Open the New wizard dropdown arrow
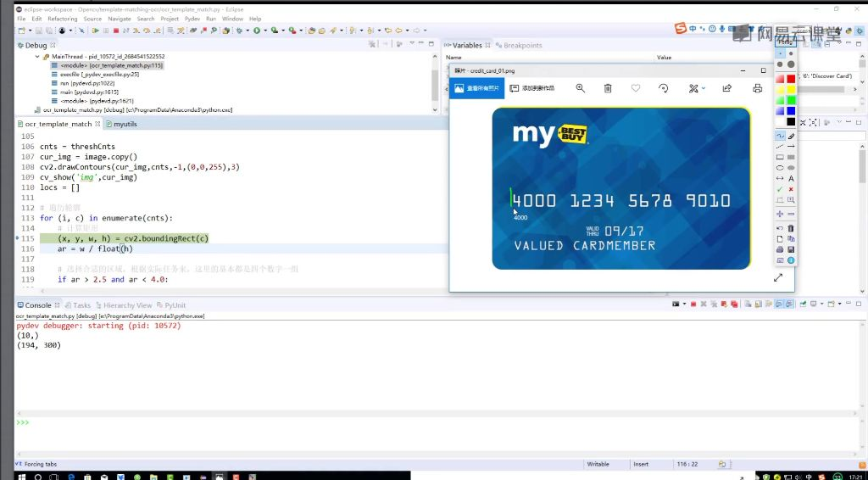 [x=31, y=31]
